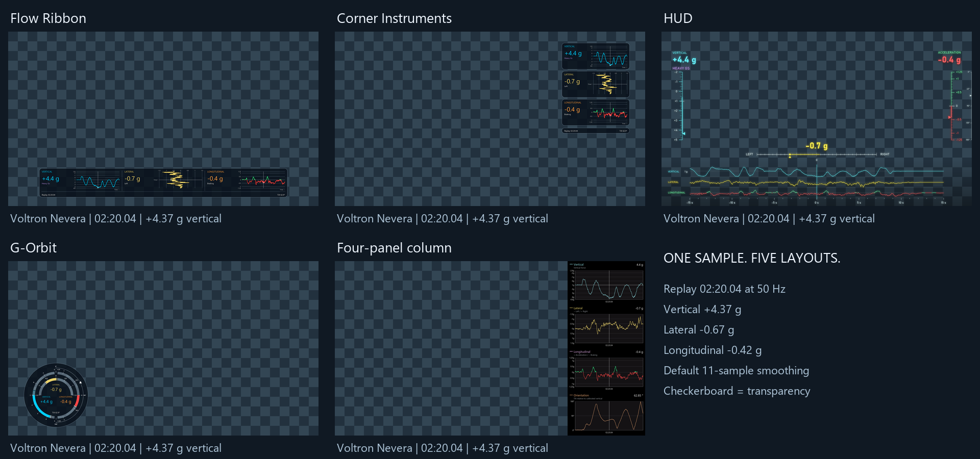Click the "Replay 02:20.04 at 50 Hz" line
980x459 pixels.
pos(724,289)
